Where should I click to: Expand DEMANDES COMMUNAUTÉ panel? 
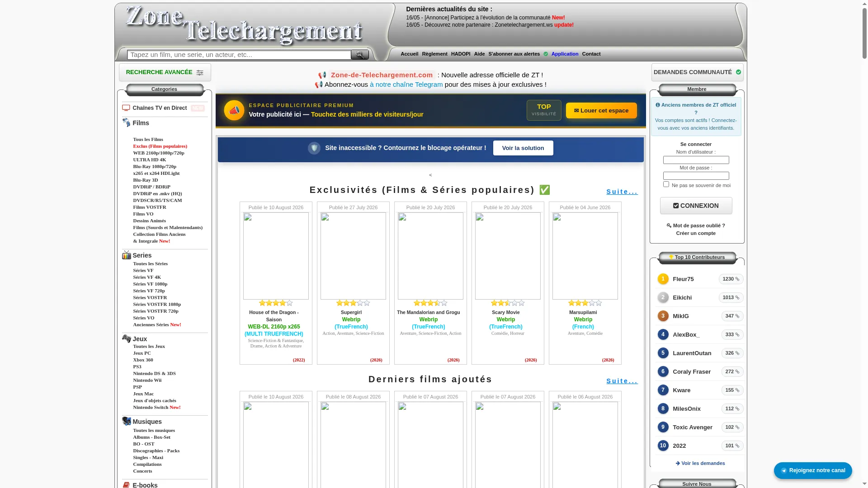tap(698, 72)
